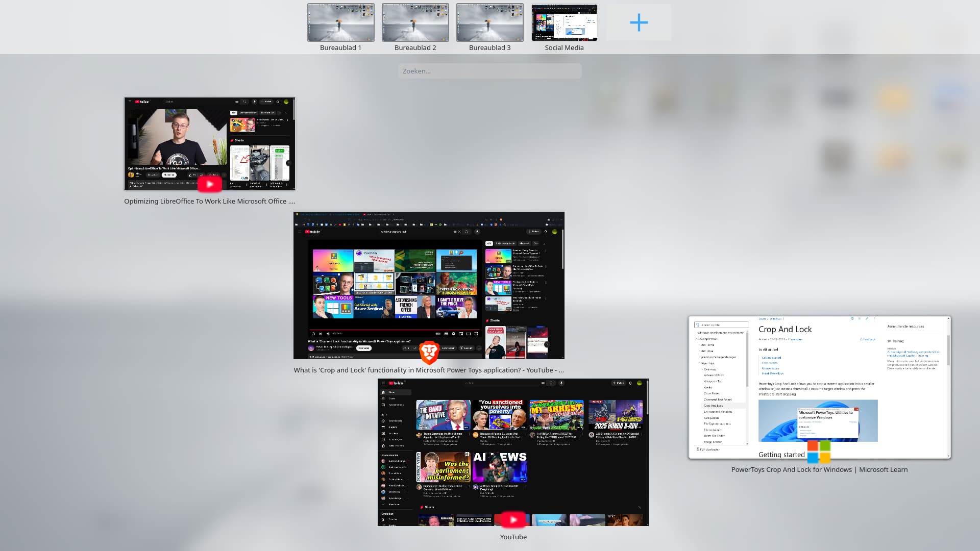Click miniplayer icon in Crop and Lock video player
Screen dimensions: 980x551
click(x=461, y=334)
